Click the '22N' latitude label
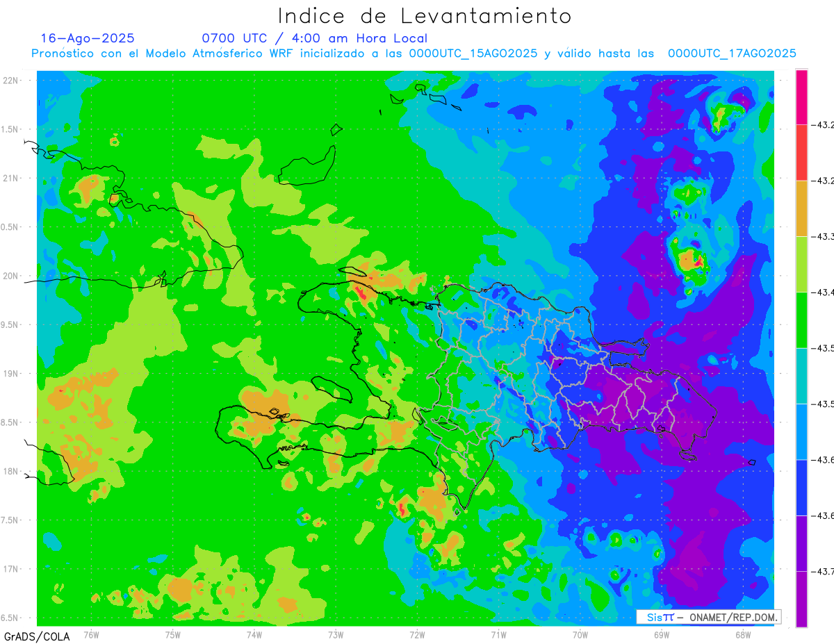Image resolution: width=834 pixels, height=644 pixels. (10, 81)
